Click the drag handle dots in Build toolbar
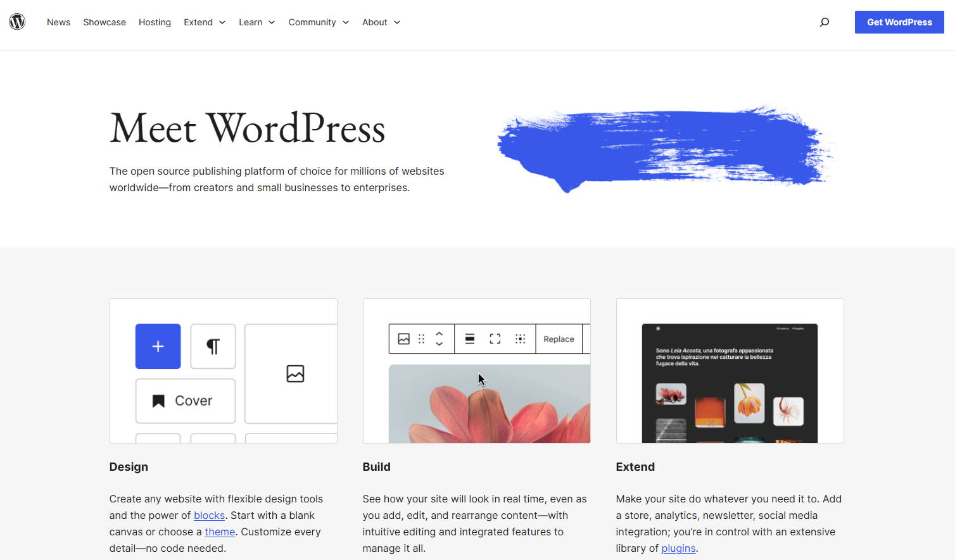 (x=421, y=339)
